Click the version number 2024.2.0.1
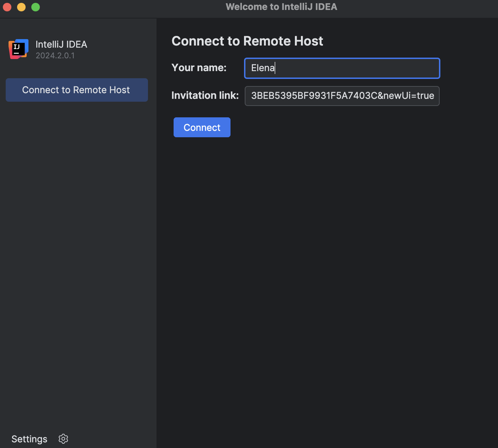 [55, 55]
